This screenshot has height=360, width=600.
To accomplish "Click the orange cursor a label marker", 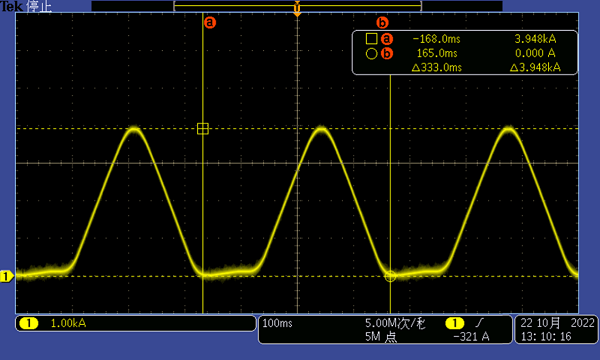I will 210,23.
